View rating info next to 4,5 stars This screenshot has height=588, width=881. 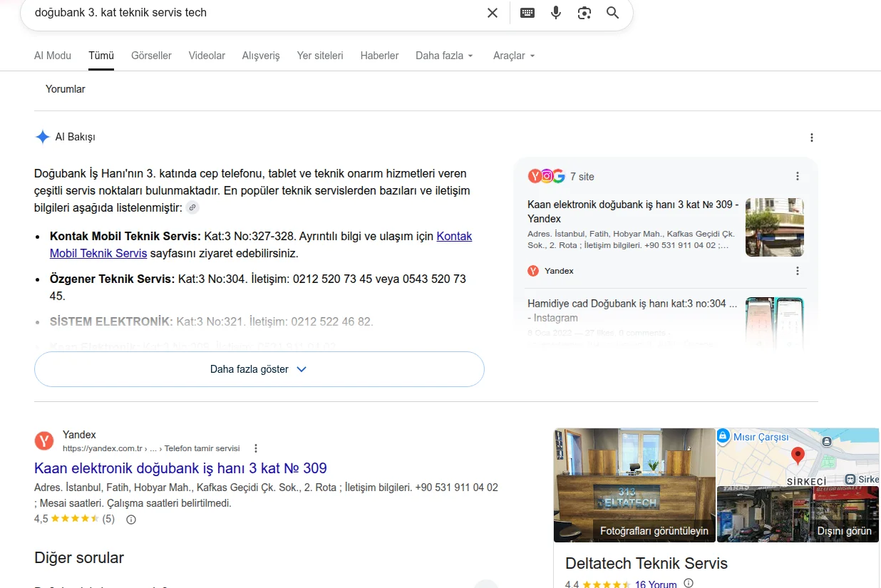click(x=131, y=520)
